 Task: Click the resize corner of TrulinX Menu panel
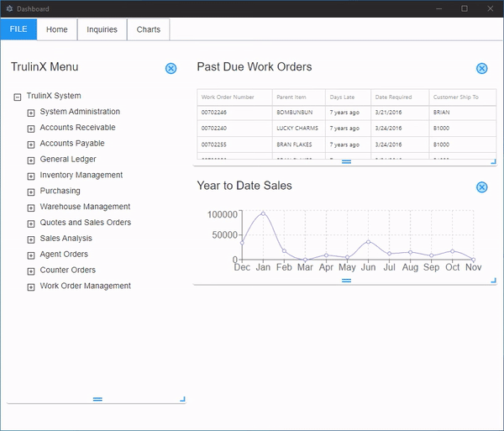click(x=182, y=399)
